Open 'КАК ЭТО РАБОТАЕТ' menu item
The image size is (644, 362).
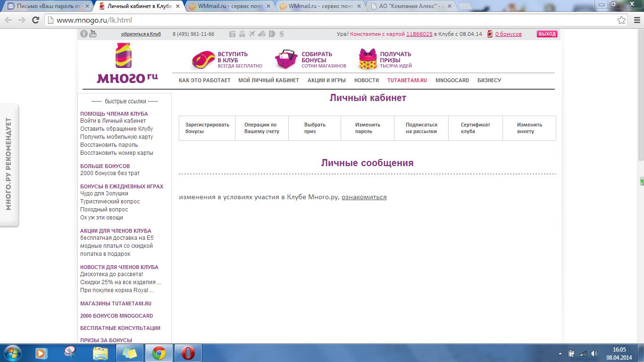coord(205,80)
